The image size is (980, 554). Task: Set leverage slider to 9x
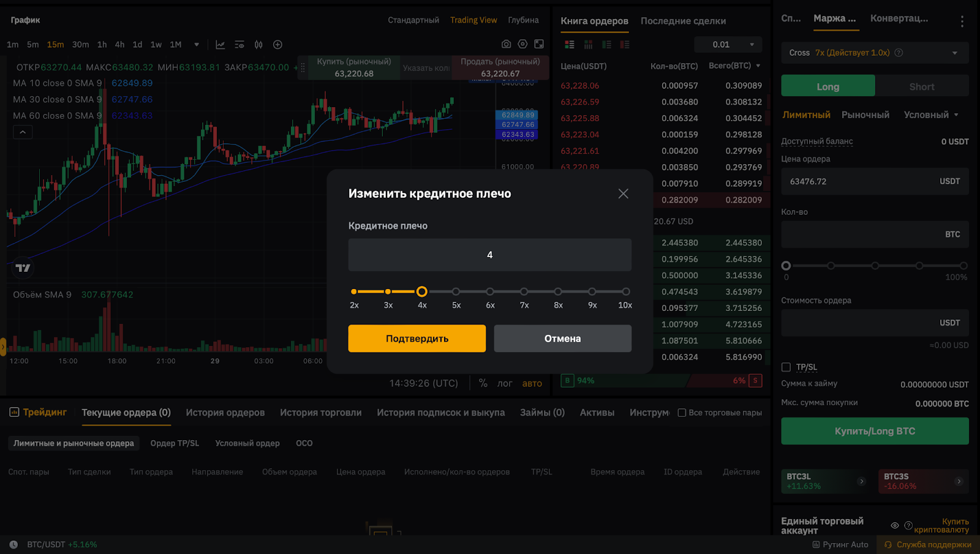[x=592, y=291]
